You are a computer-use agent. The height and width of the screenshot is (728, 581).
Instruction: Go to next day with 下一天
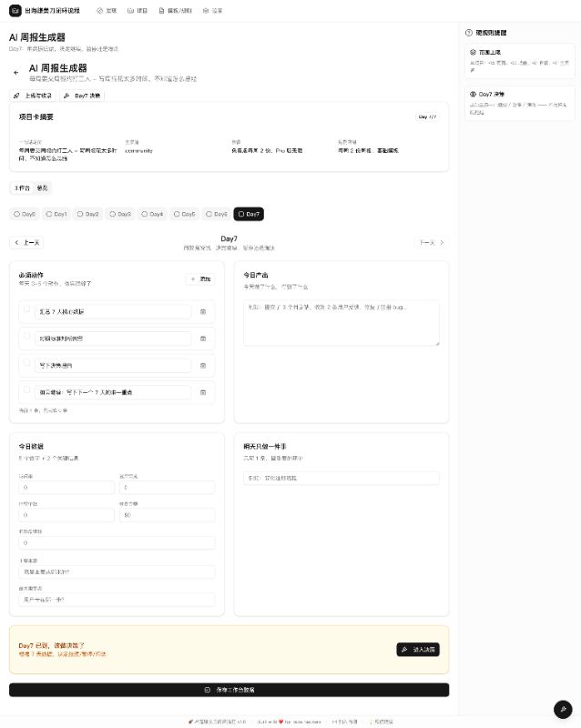[x=432, y=243]
